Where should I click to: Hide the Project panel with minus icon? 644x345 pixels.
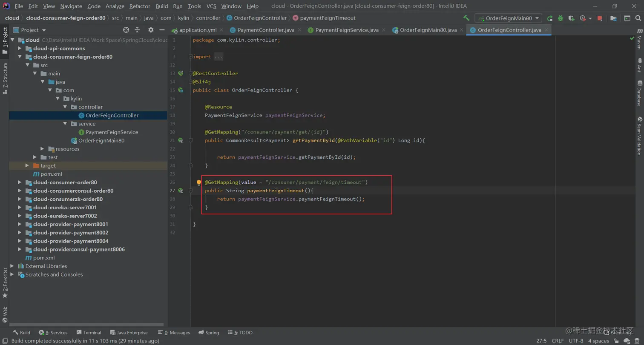point(162,30)
